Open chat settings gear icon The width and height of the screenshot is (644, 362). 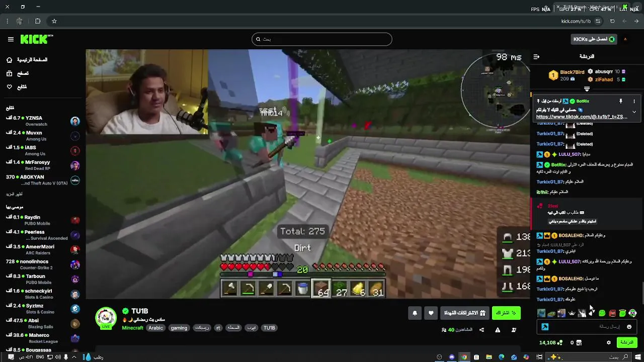coord(608,342)
